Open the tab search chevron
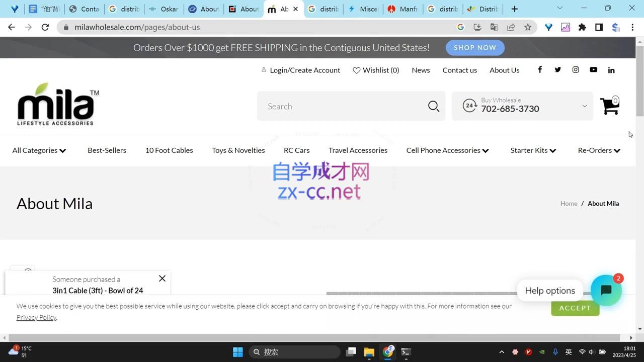The height and width of the screenshot is (362, 644). pyautogui.click(x=560, y=9)
